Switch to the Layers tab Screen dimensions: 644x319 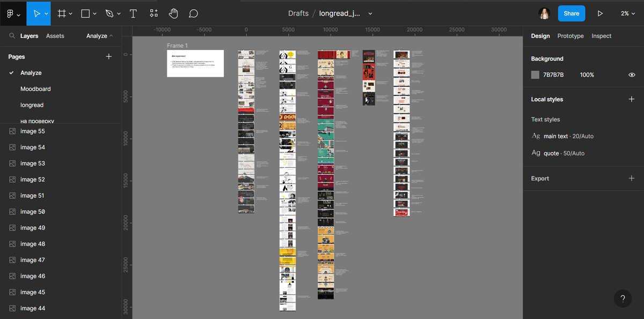coord(30,36)
